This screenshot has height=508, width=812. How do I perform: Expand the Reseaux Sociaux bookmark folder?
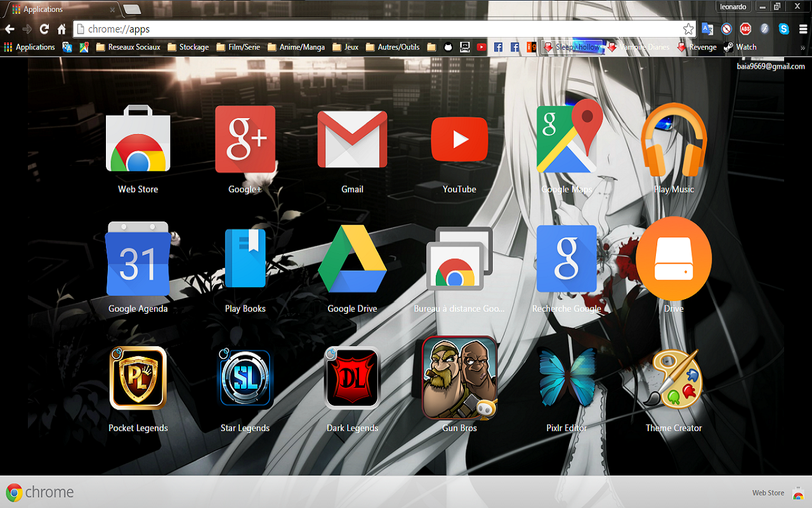[x=128, y=47]
